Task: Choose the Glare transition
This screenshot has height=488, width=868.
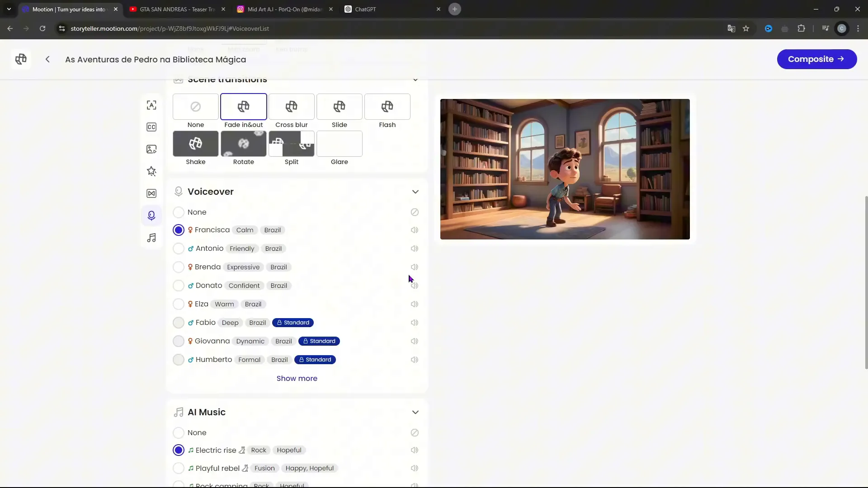Action: 340,144
